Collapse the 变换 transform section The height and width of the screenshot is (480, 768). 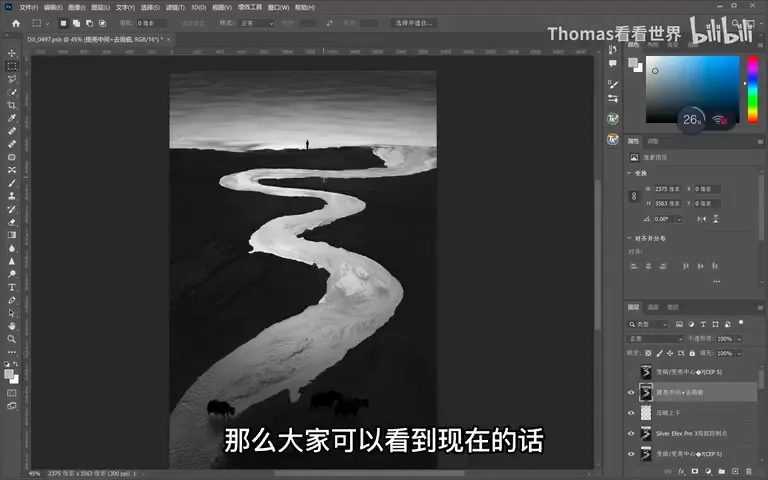(x=629, y=173)
